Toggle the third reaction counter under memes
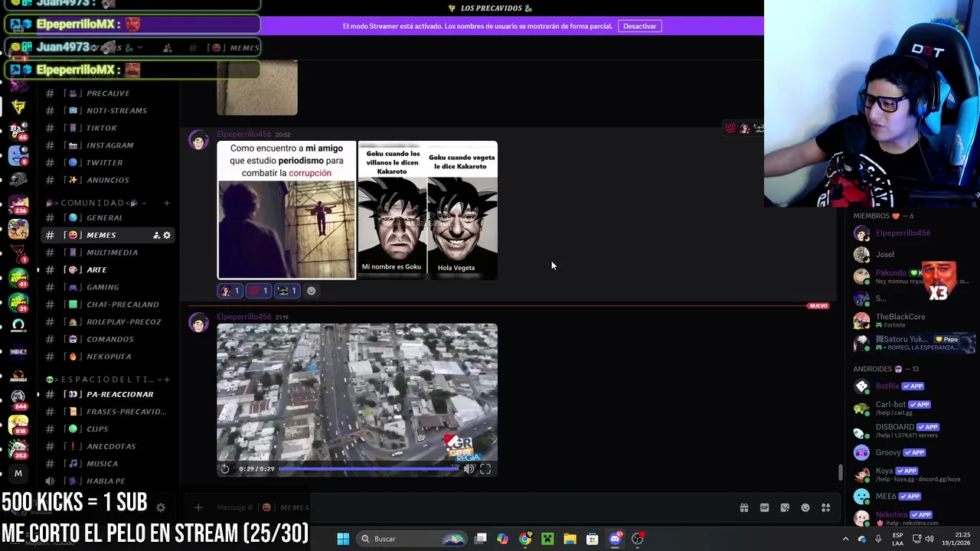The height and width of the screenshot is (551, 980). pyautogui.click(x=286, y=291)
